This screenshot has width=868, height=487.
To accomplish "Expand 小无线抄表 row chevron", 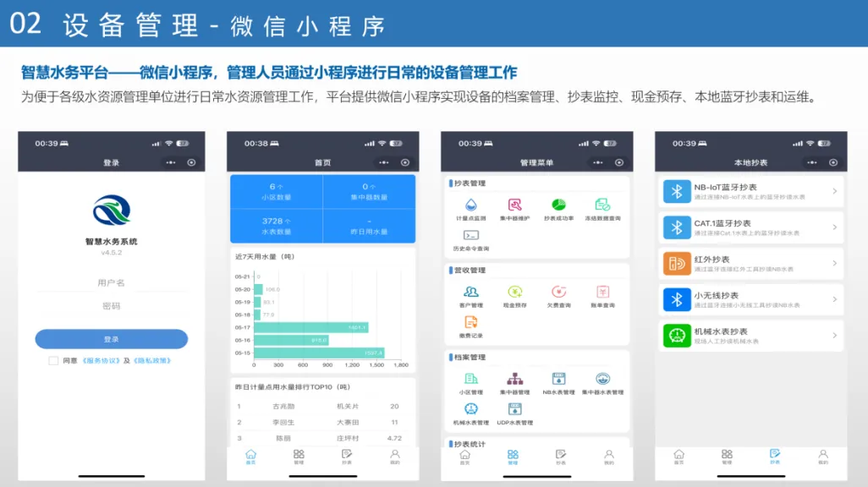I will coord(835,299).
